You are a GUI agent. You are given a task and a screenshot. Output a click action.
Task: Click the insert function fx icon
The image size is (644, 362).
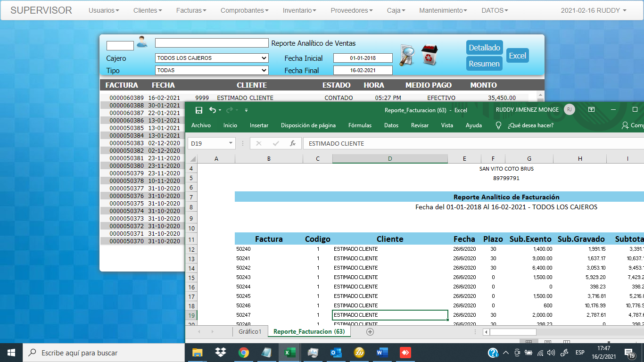click(x=293, y=143)
